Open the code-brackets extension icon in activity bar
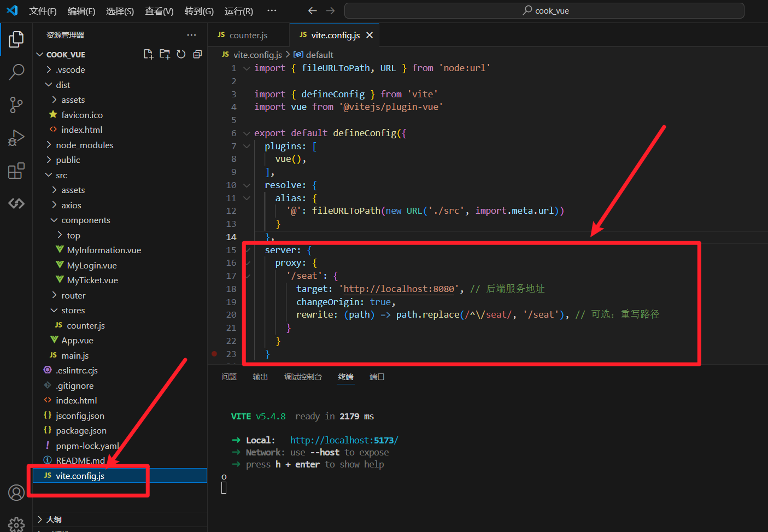The image size is (768, 532). (x=16, y=203)
